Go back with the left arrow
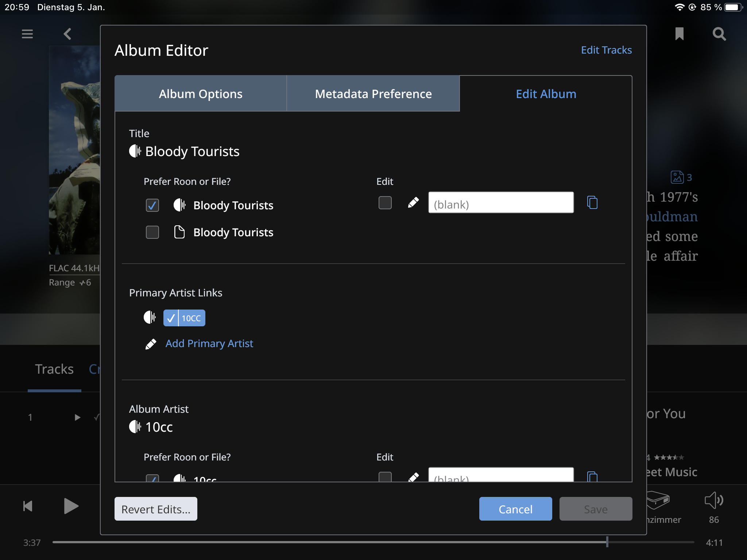The image size is (747, 560). (x=67, y=34)
